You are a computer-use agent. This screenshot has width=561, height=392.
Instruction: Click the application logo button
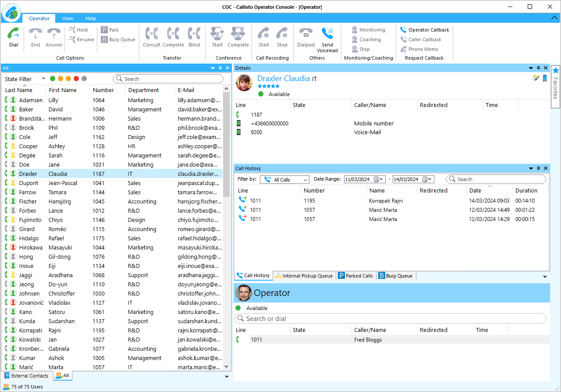11,12
